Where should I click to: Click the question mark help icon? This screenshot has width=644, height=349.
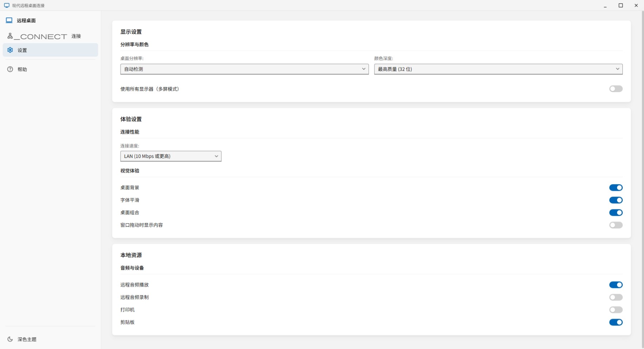point(10,69)
